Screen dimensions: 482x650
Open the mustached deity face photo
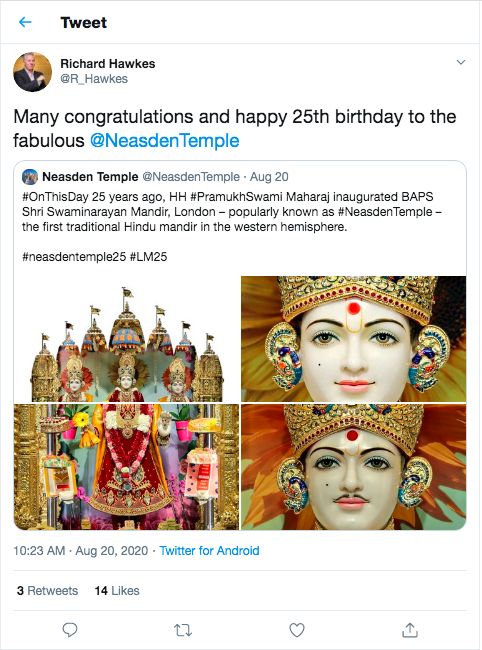[x=354, y=467]
